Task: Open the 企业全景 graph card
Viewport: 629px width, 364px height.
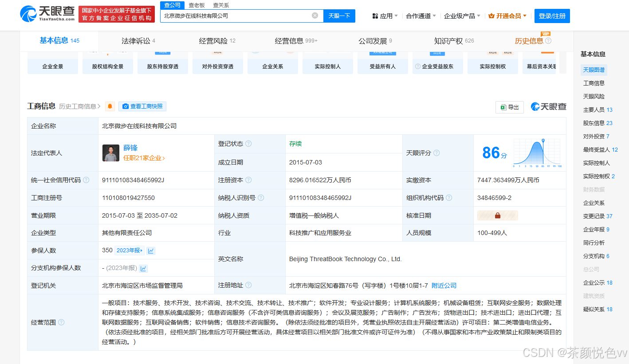Action: click(53, 62)
